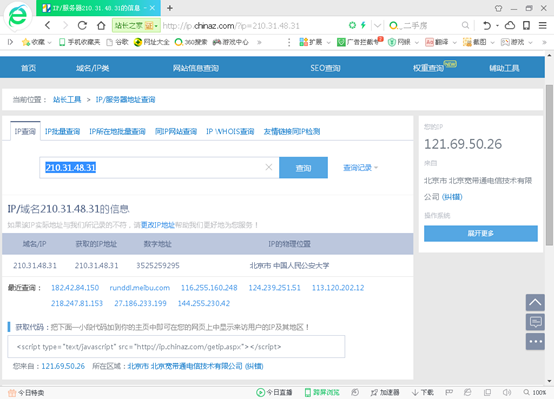Screen dimensions: 554x399
Task: Open the 网站信息查询 navigation menu
Action: [196, 68]
